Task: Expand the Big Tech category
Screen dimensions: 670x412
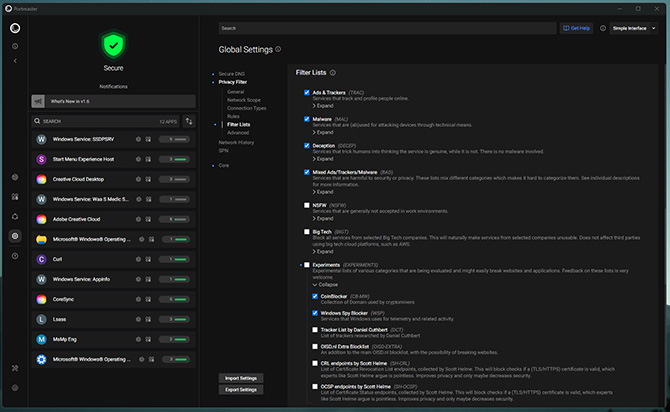Action: (x=323, y=251)
